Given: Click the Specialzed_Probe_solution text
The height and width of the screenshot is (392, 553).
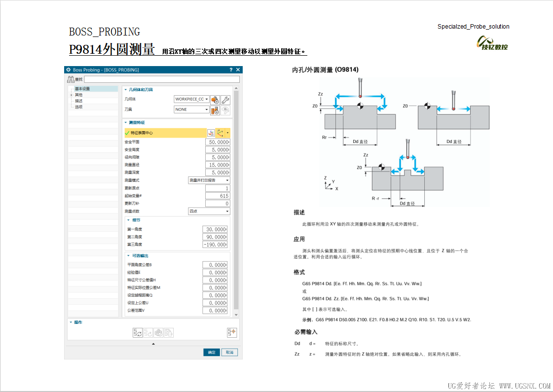Looking at the screenshot, I should pyautogui.click(x=473, y=27).
